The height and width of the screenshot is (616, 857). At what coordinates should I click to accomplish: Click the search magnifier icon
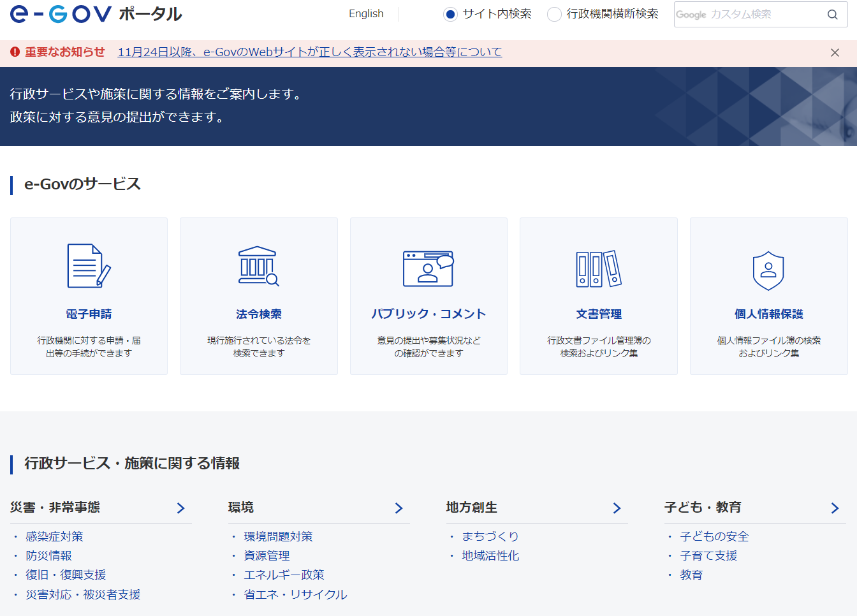832,15
